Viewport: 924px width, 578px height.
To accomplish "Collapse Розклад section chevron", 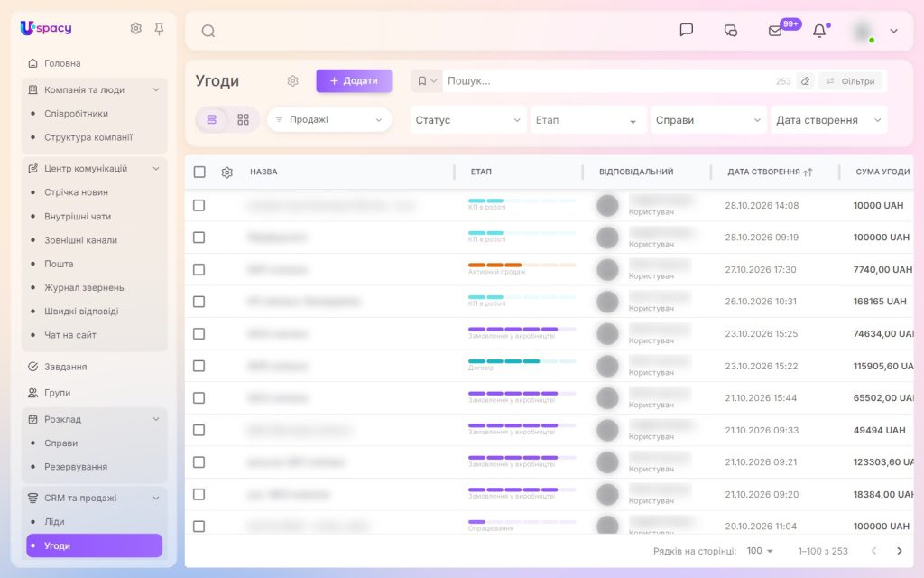I will (156, 419).
